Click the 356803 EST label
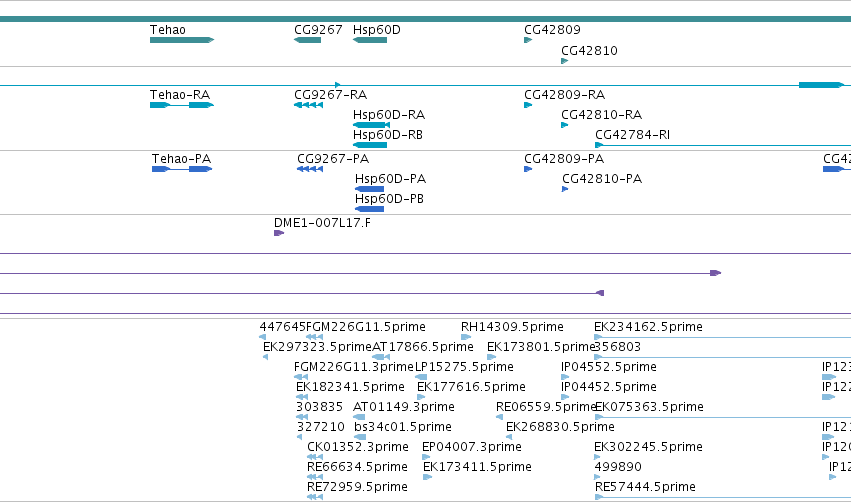Screen dimensions: 851x502 click(618, 347)
